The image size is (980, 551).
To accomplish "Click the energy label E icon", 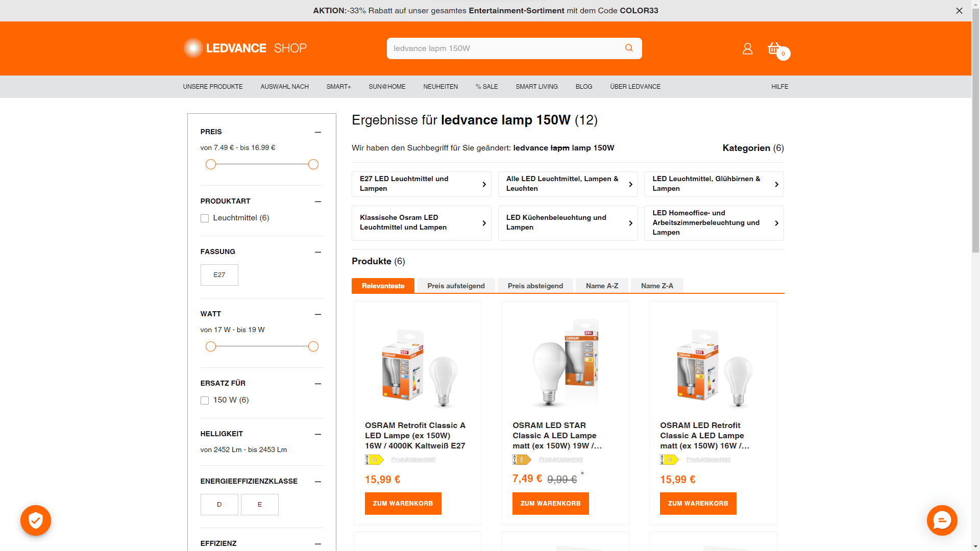I will pyautogui.click(x=522, y=460).
